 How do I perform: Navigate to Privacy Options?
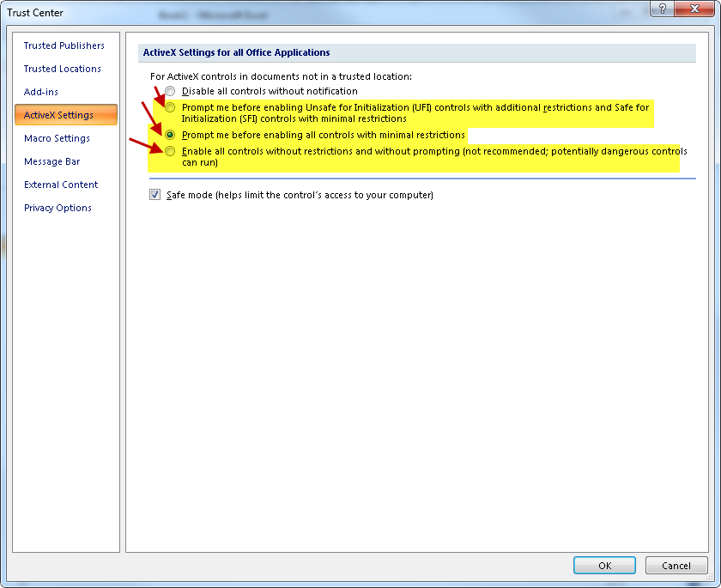[58, 208]
